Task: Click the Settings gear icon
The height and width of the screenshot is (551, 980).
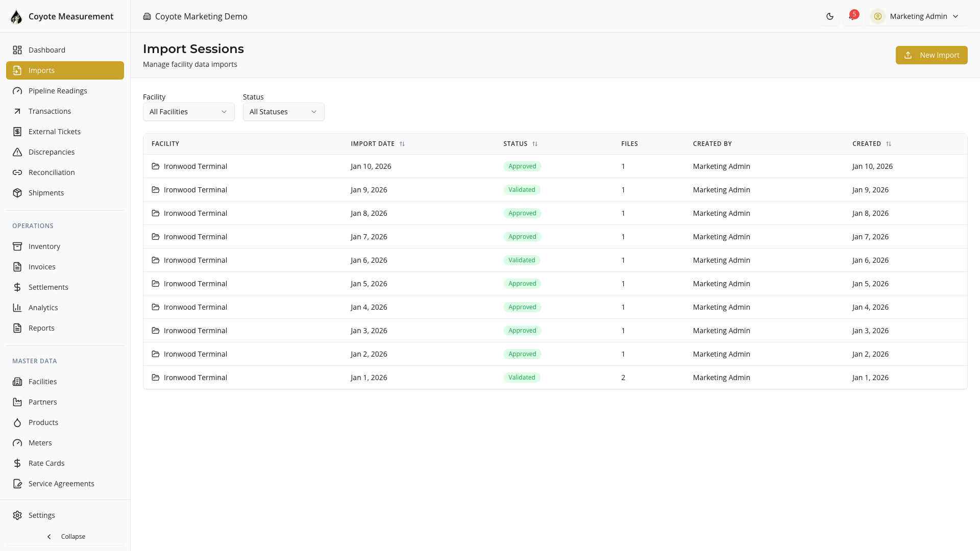Action: point(17,515)
